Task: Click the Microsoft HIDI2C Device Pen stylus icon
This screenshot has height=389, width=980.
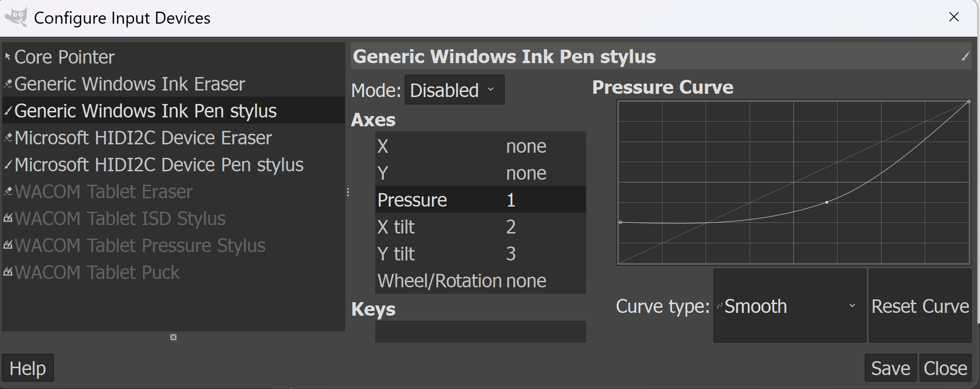Action: tap(8, 165)
